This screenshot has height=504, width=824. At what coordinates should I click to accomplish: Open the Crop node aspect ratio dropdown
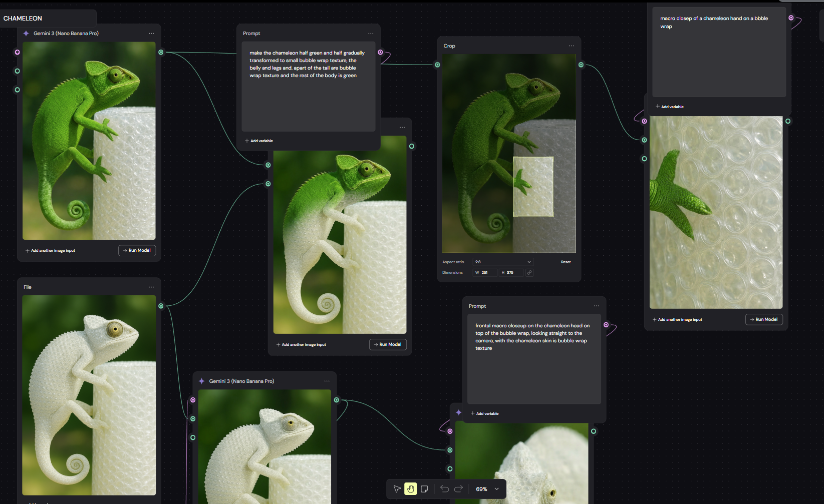[x=503, y=262]
